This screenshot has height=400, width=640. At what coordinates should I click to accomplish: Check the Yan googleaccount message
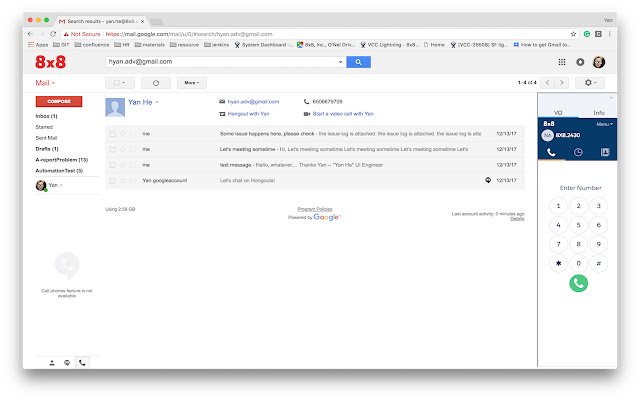(112, 180)
